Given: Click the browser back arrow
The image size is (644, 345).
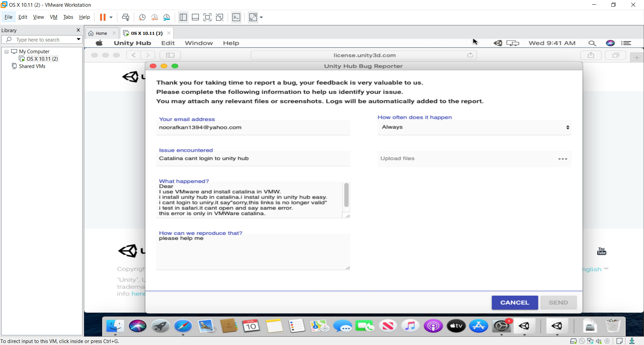Looking at the screenshot, I should click(x=133, y=55).
